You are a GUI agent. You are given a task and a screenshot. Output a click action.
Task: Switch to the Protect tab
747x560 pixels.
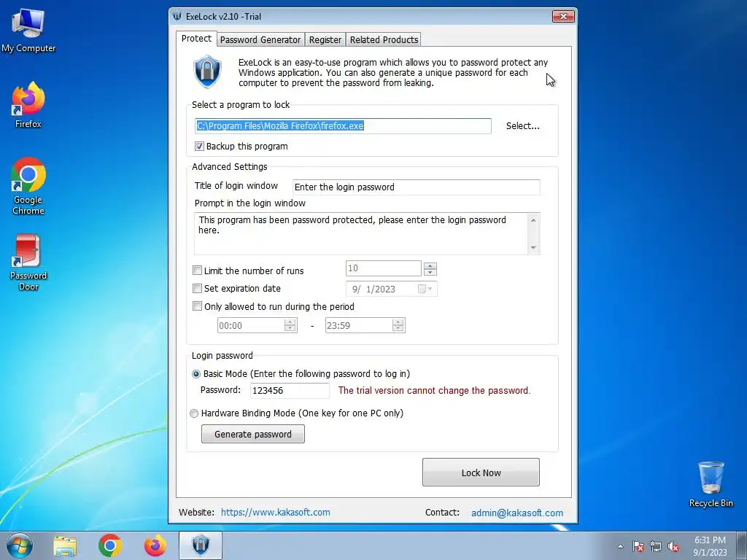click(x=196, y=39)
